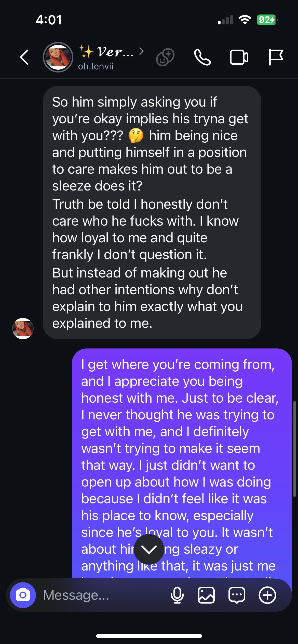Go back with the left arrow
Screen dimensions: 298x644
[x=24, y=57]
